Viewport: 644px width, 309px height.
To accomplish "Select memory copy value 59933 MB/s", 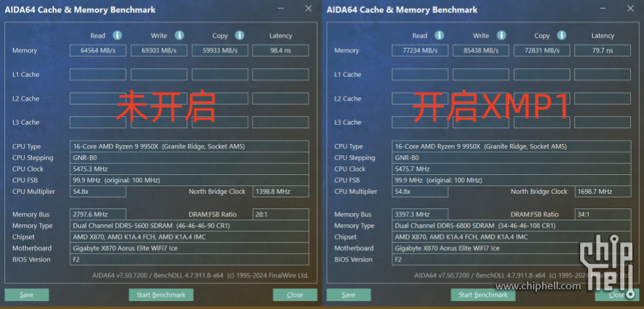I will pyautogui.click(x=219, y=51).
